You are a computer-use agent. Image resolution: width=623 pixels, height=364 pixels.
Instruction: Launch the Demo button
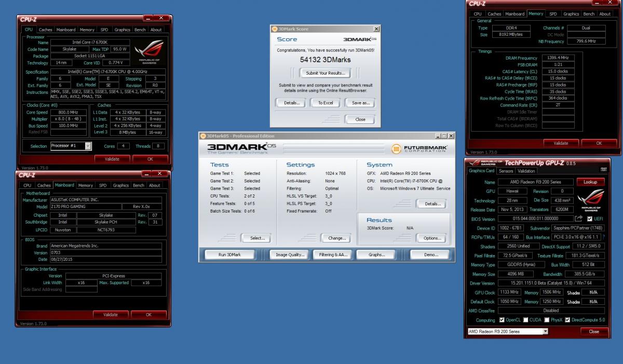(430, 255)
